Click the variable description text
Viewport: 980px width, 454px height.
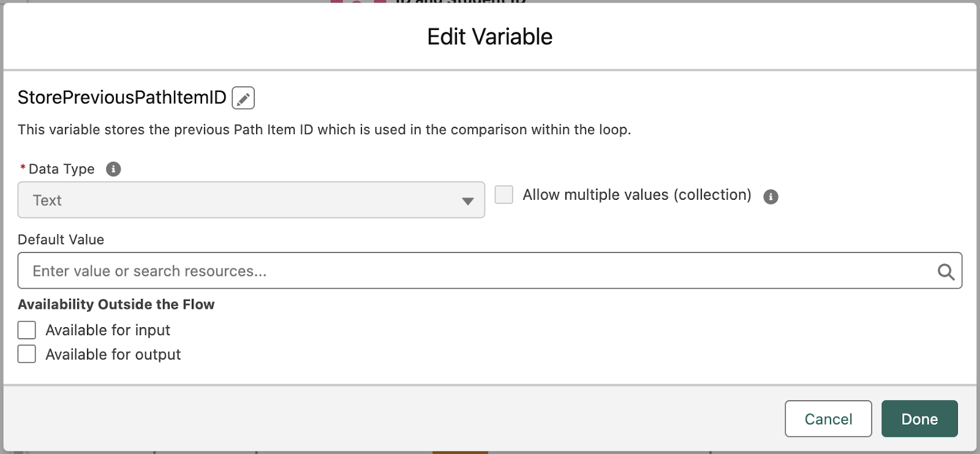324,130
